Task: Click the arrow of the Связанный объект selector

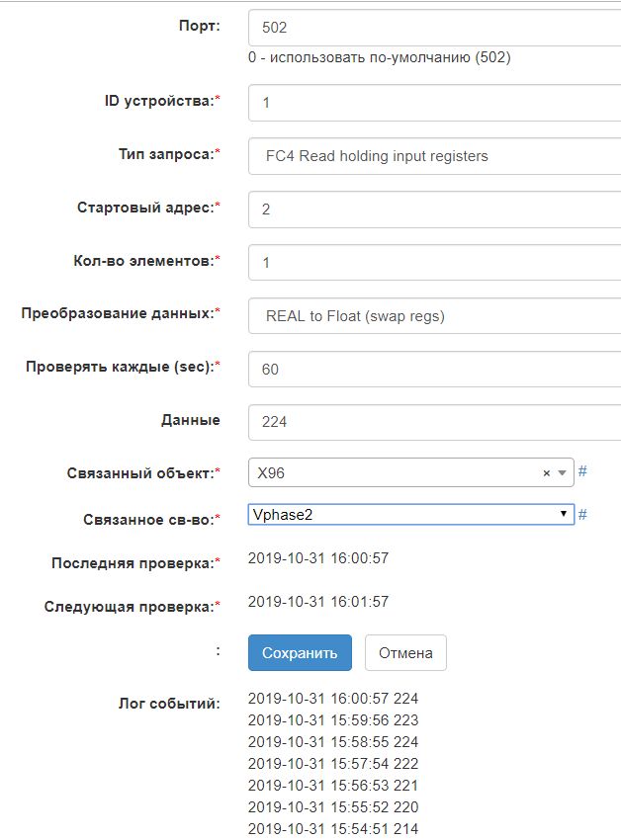Action: coord(562,473)
